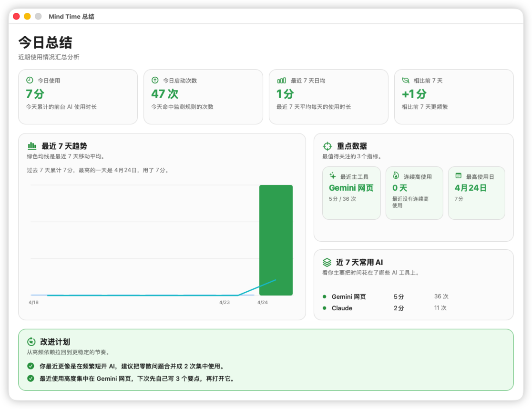Select the 最近主工具 Gemini 网页 card
This screenshot has width=532, height=409.
(351, 193)
